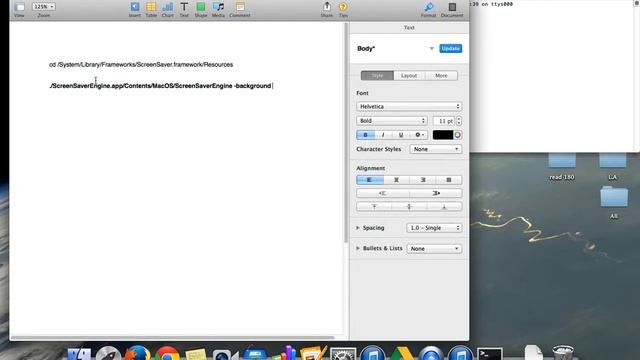Click the Comment toolbar icon
The width and height of the screenshot is (640, 360).
(x=240, y=9)
